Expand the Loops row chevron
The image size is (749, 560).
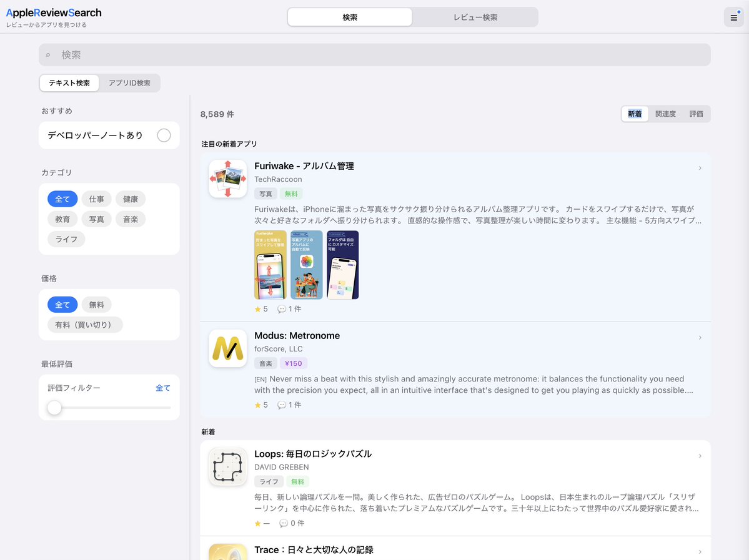point(700,456)
